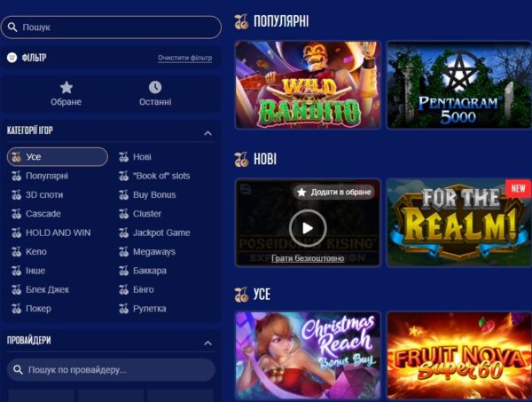Filter by Megaways category label
The height and width of the screenshot is (402, 532).
pos(154,252)
